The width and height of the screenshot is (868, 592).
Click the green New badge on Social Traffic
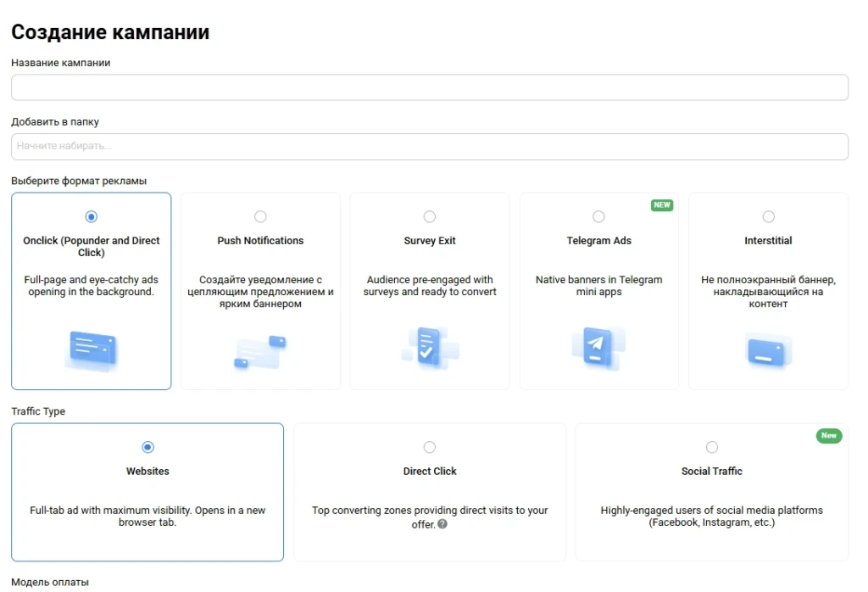pos(829,435)
